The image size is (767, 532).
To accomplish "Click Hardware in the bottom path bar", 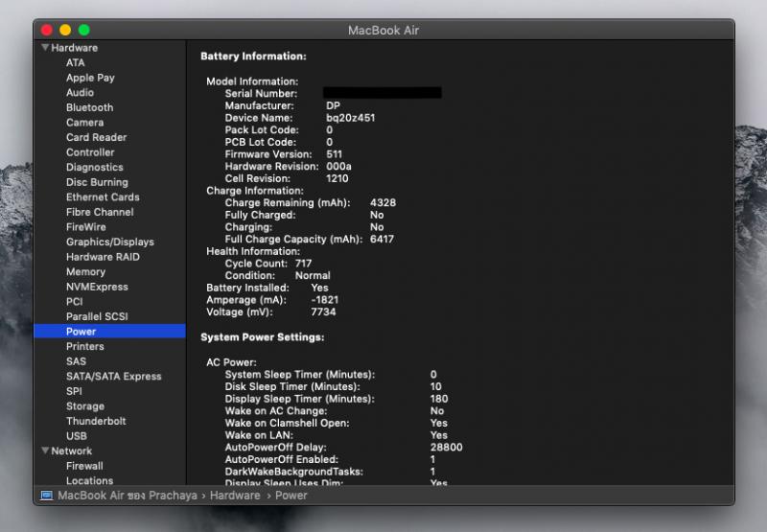I will coord(235,496).
